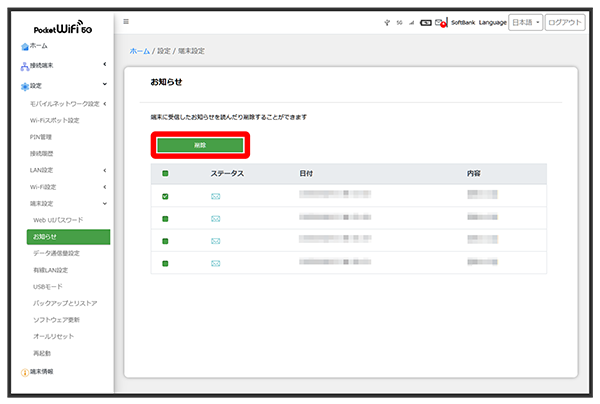Click the hamburger menu icon
The image size is (600, 404).
126,21
